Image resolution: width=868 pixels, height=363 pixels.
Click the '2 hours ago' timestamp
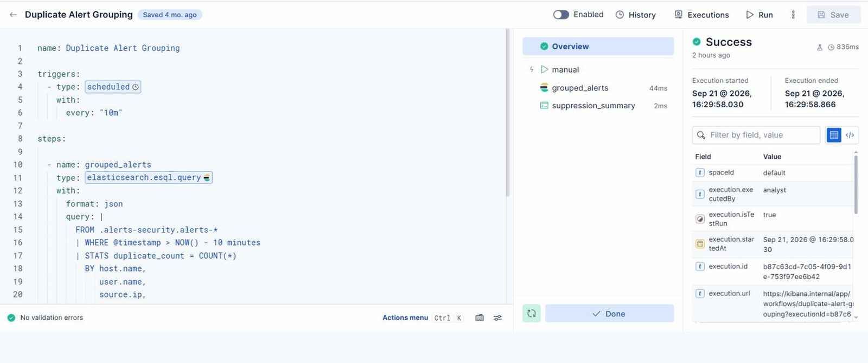[711, 55]
